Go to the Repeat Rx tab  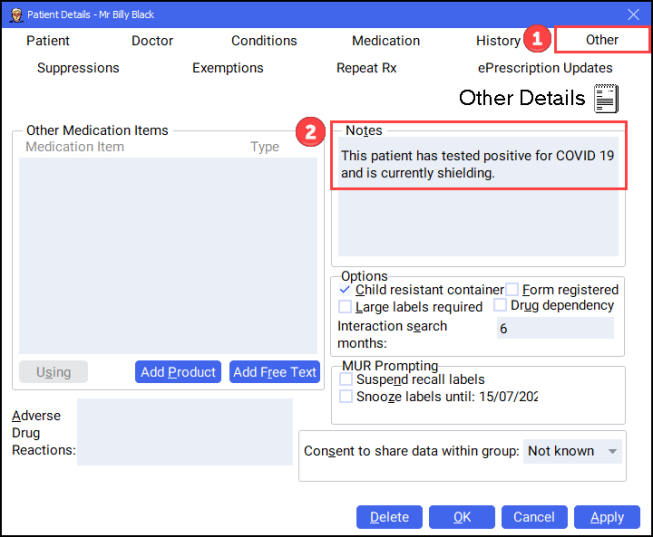tap(366, 68)
